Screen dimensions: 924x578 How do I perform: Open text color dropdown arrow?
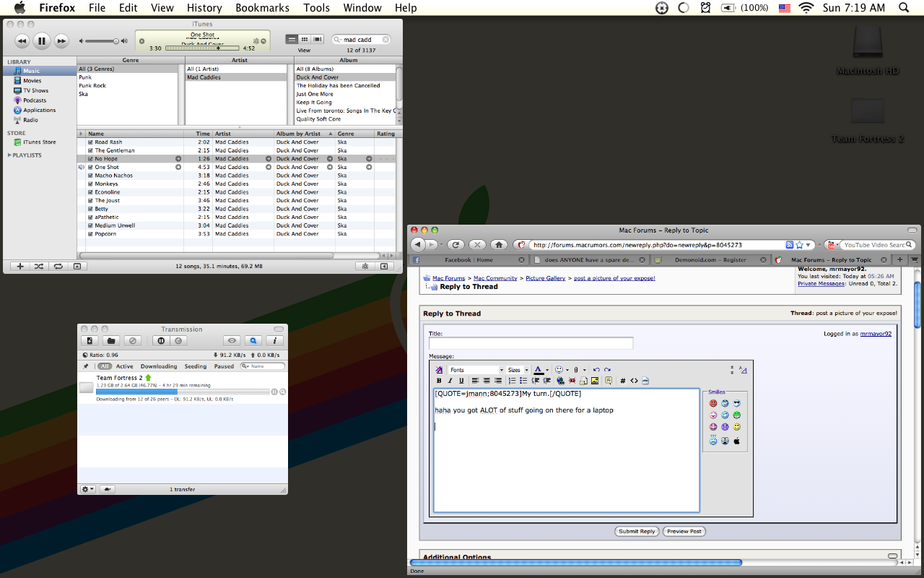tap(547, 370)
